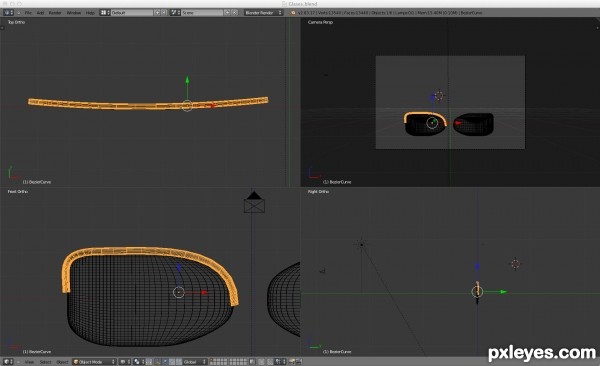Select the last scene layer button

(245, 363)
